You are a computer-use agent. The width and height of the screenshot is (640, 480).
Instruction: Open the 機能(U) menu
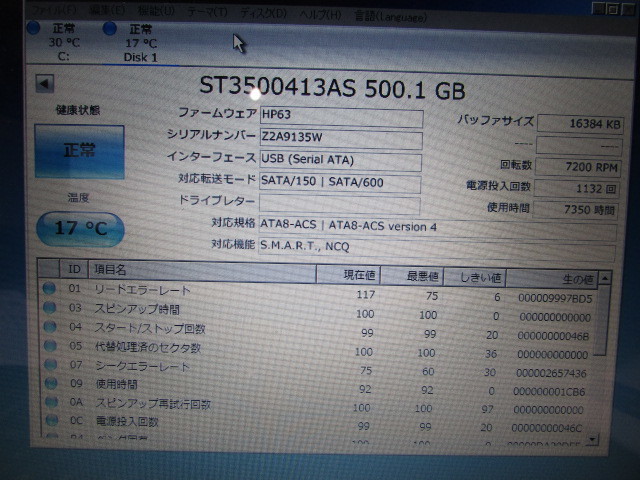156,11
